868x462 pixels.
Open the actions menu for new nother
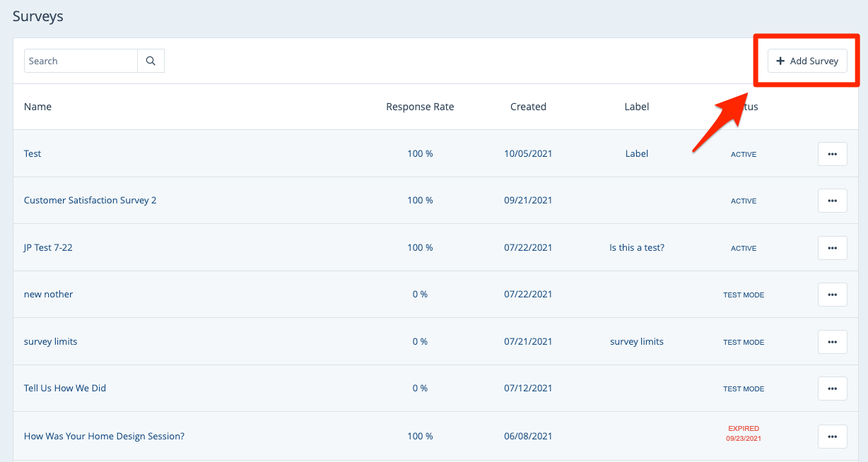832,295
